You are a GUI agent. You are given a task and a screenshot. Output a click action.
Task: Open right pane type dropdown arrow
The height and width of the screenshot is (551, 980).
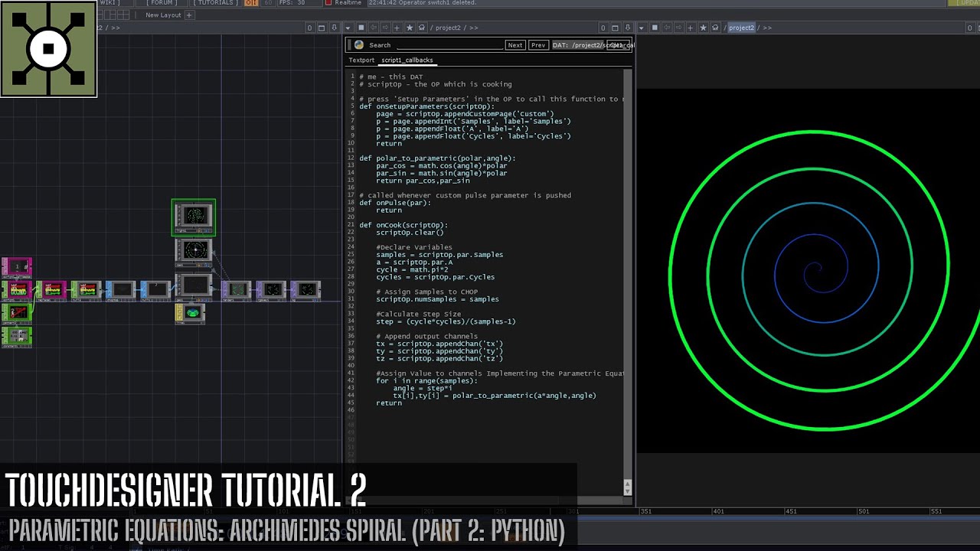(x=642, y=28)
